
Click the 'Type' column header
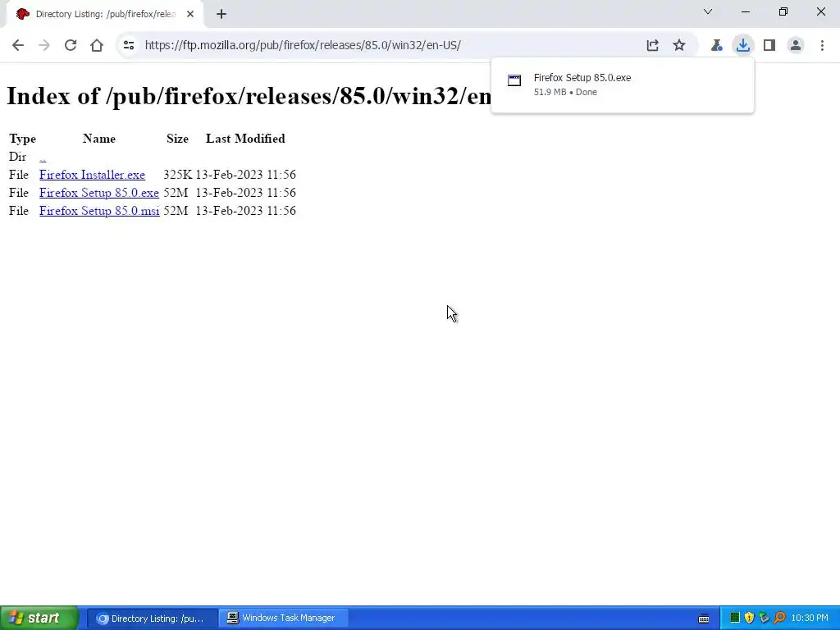22,139
